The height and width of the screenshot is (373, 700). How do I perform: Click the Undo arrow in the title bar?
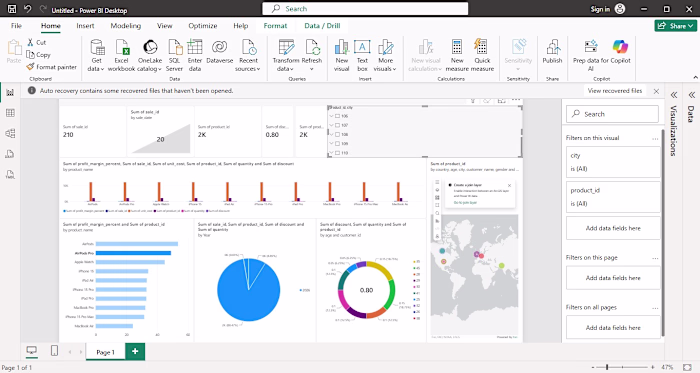click(28, 9)
